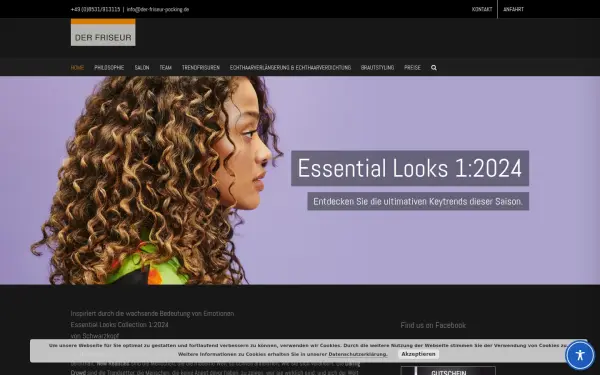Open the Salon menu item
The width and height of the screenshot is (600, 375).
[142, 68]
